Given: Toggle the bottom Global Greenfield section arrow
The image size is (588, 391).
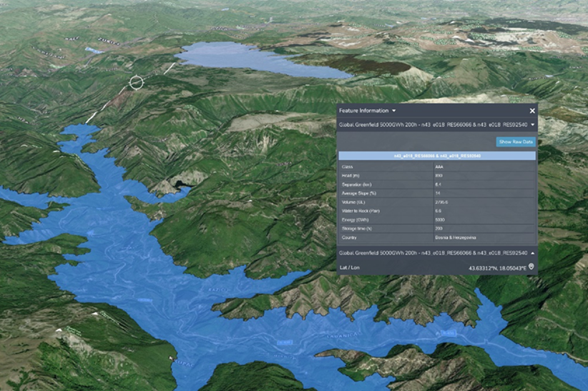Looking at the screenshot, I should pos(532,253).
